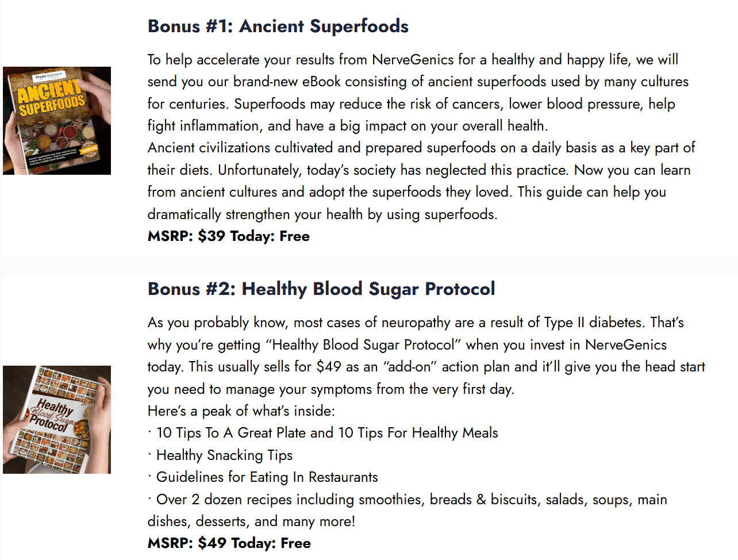Viewport: 738px width, 560px height.
Task: Click the line starting "Ancient civilizations cultivated"
Action: (x=421, y=148)
